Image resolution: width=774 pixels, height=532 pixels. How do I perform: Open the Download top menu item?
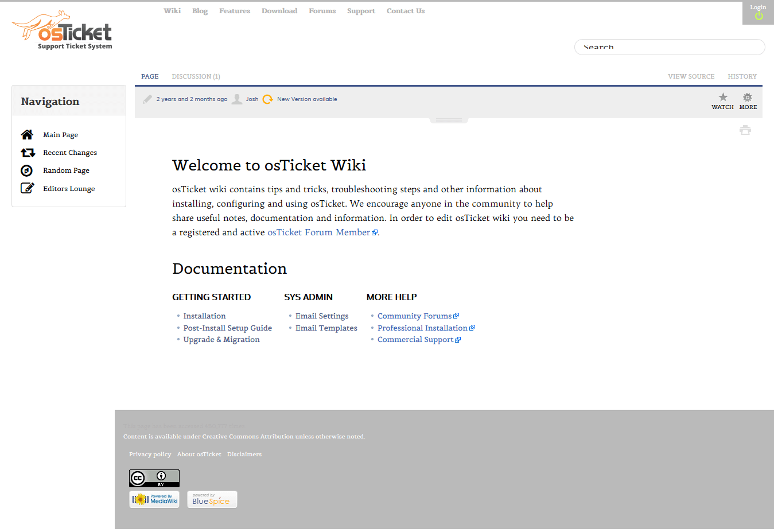(x=279, y=11)
